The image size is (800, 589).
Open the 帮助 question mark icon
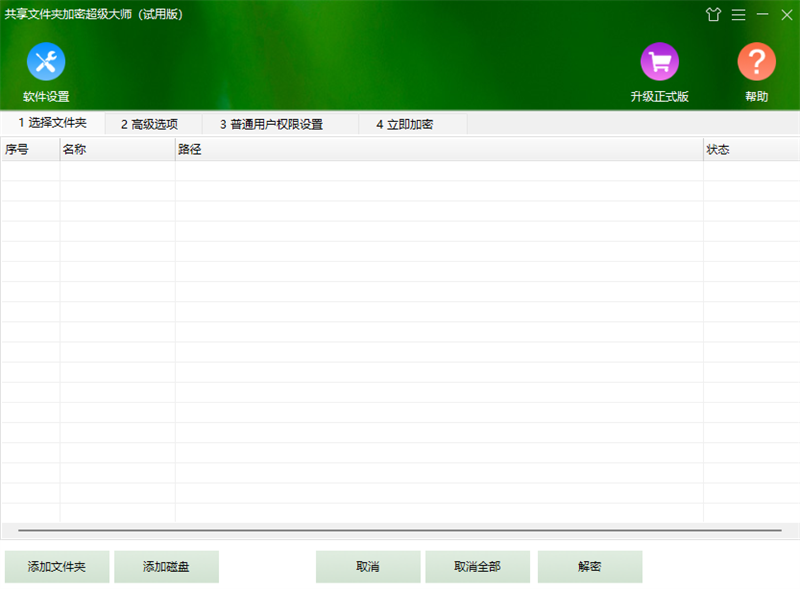point(756,62)
